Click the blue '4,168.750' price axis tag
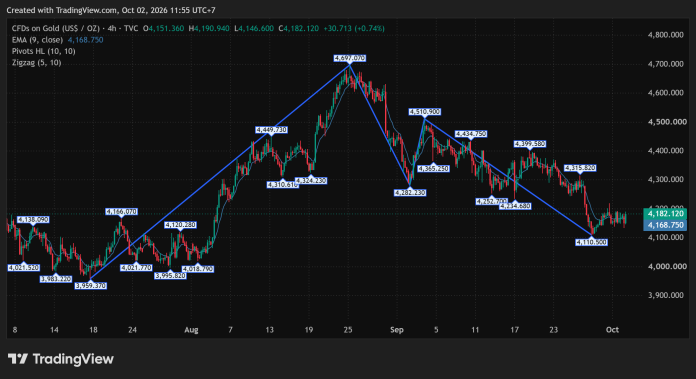 coord(665,225)
